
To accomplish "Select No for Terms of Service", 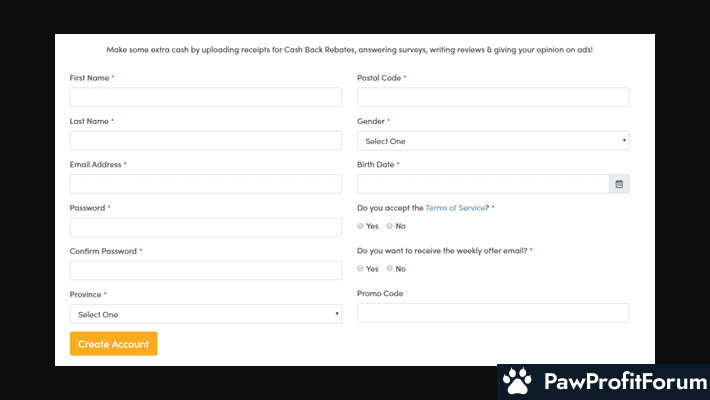I will tap(389, 226).
